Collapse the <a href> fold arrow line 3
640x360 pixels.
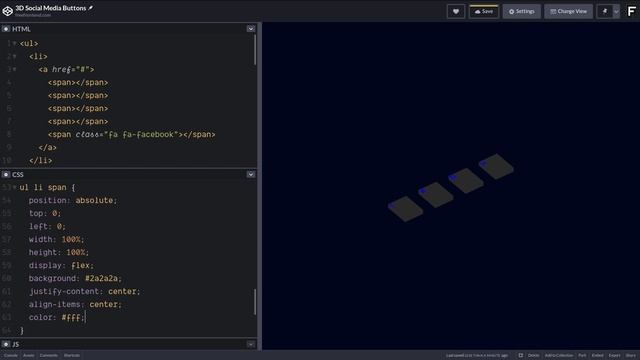click(x=15, y=69)
